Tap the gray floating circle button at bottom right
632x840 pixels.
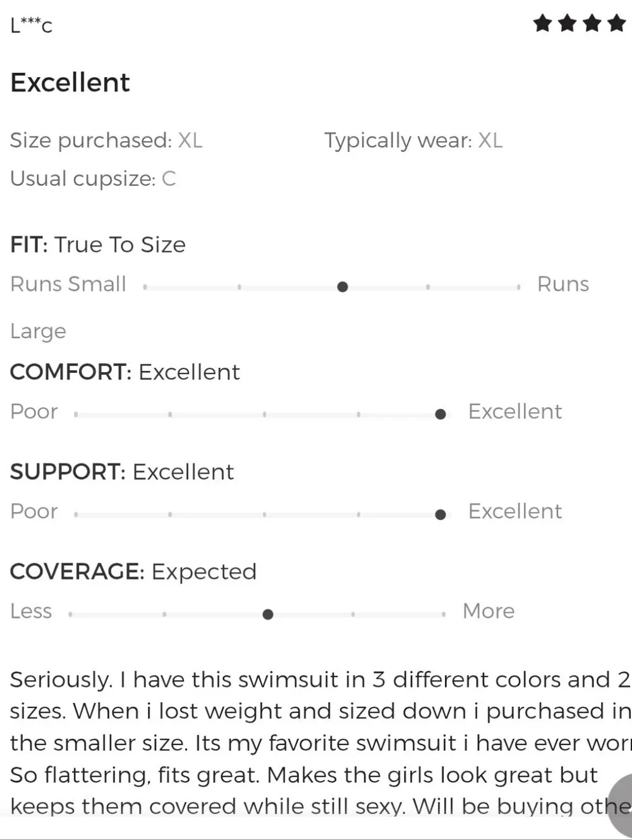[x=621, y=806]
